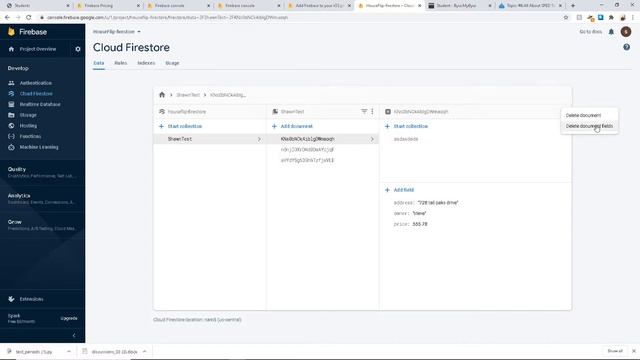Viewport: 640px width, 360px height.
Task: Click the price field value
Action: pyautogui.click(x=420, y=224)
